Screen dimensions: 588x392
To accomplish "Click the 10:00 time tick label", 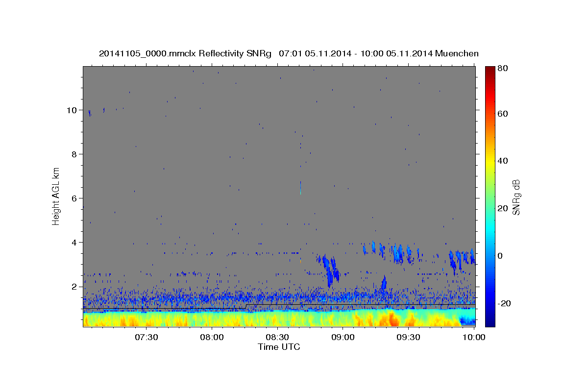I will coord(474,337).
